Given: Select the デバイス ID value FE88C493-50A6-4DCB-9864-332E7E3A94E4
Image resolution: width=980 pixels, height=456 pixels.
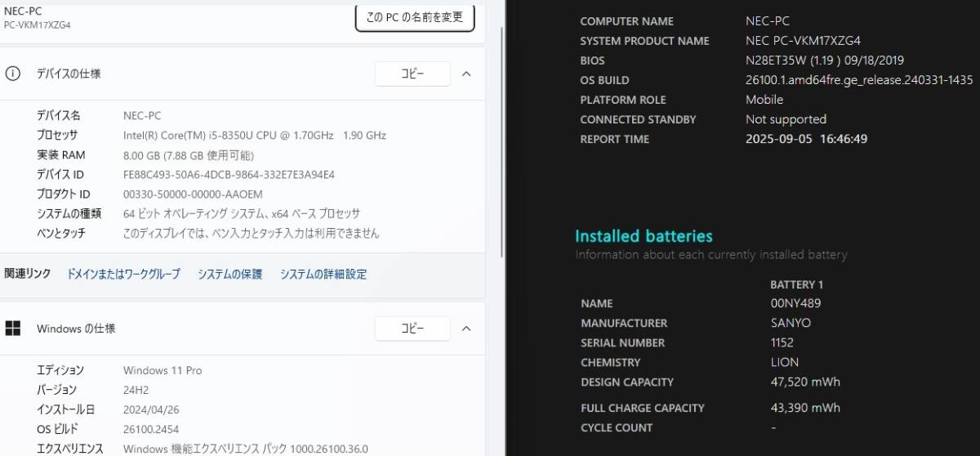Looking at the screenshot, I should click(229, 175).
